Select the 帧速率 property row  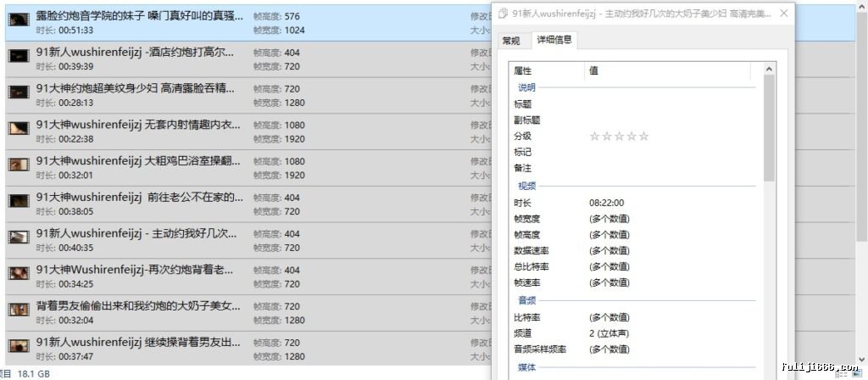(x=634, y=283)
